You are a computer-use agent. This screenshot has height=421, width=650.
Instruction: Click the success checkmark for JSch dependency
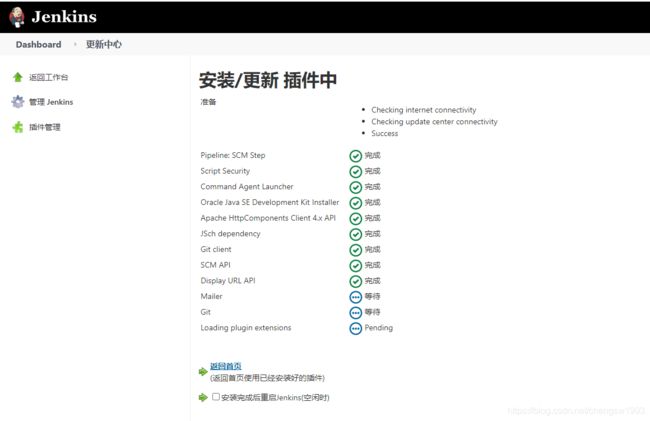356,234
